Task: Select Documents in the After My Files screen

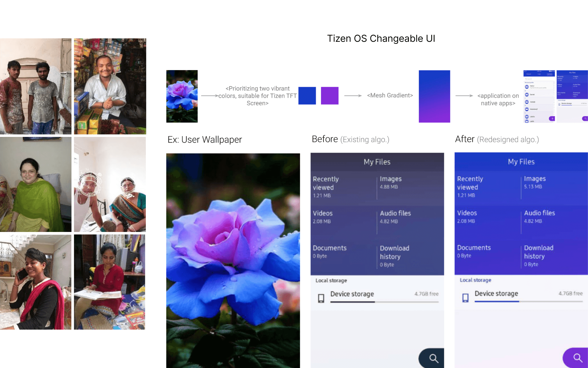Action: [x=474, y=251]
